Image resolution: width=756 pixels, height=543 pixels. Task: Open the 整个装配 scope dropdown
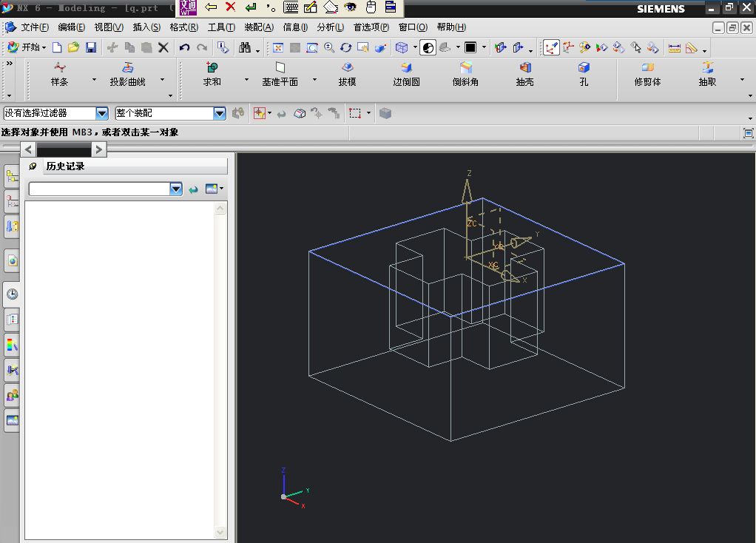(220, 113)
